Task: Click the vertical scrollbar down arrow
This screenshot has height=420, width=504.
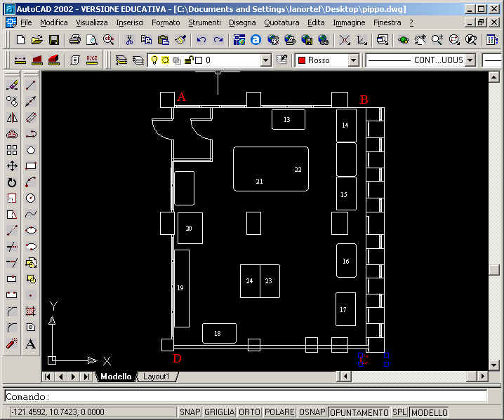Action: [x=493, y=365]
